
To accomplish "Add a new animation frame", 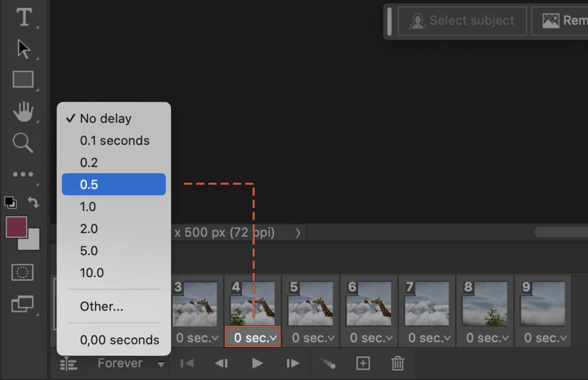I will point(364,363).
